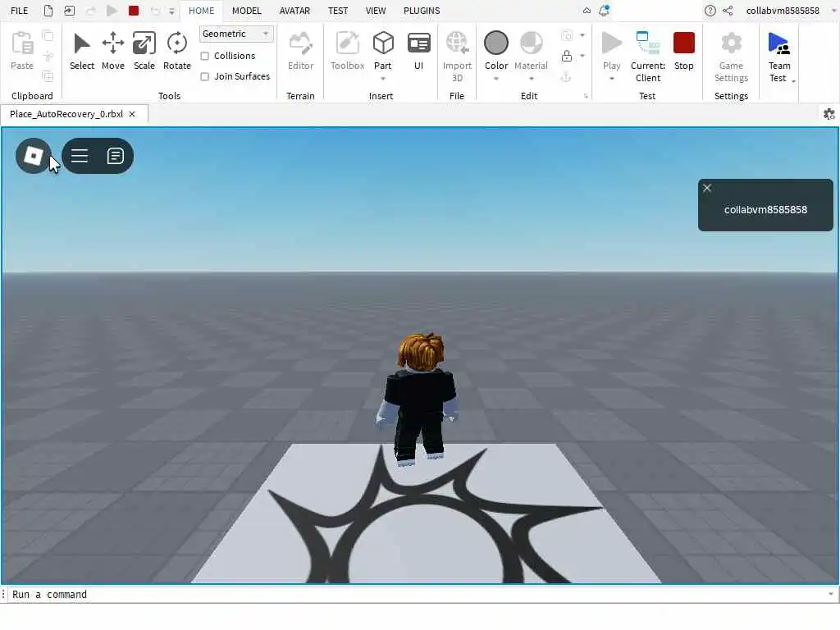Click the Material sphere icon
Screen dimensions: 840x630
(531, 43)
